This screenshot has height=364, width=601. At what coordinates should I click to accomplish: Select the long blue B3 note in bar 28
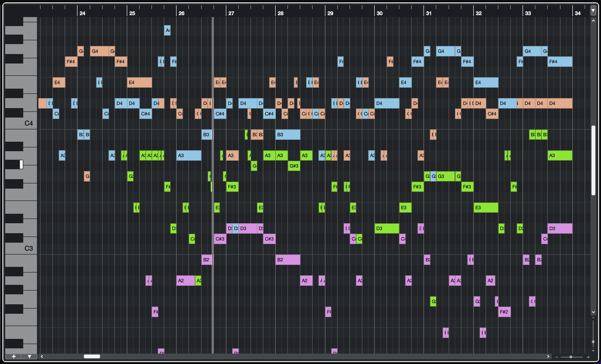tap(288, 135)
